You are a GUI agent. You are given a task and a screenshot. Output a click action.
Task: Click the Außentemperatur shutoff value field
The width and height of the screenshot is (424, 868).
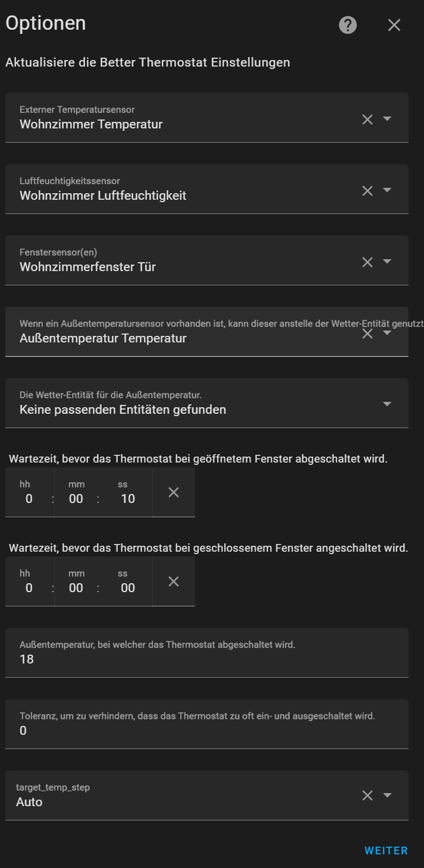click(x=206, y=659)
